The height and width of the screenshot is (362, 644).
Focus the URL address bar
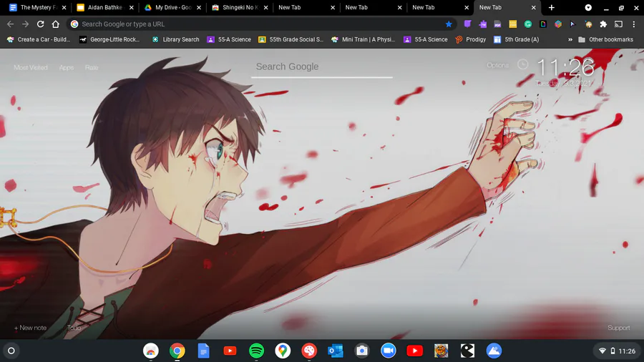263,24
